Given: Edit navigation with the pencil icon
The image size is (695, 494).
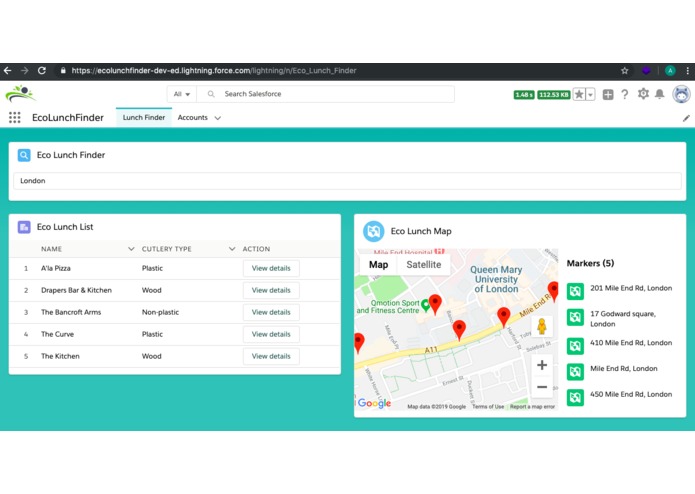Looking at the screenshot, I should coord(686,118).
